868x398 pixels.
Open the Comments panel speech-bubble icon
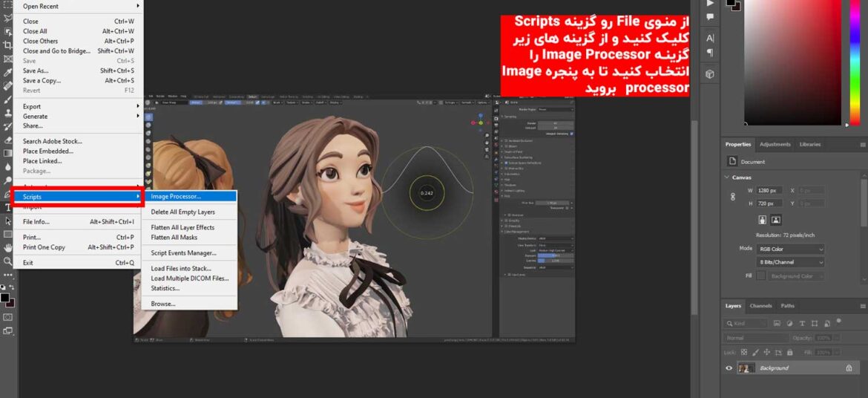[710, 17]
